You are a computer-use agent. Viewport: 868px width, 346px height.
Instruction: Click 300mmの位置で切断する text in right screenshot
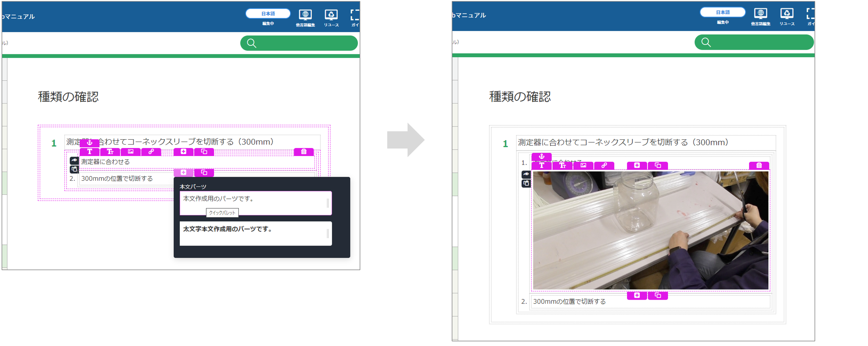pos(569,301)
